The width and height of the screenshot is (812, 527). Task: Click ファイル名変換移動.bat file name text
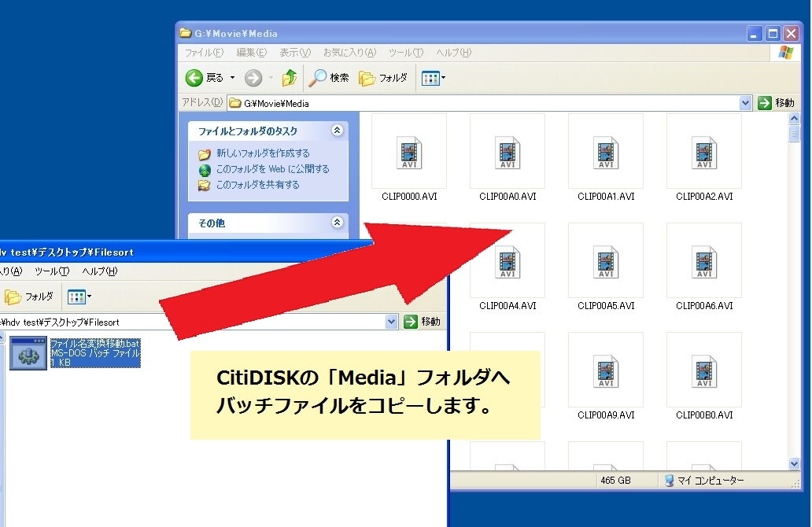(94, 344)
